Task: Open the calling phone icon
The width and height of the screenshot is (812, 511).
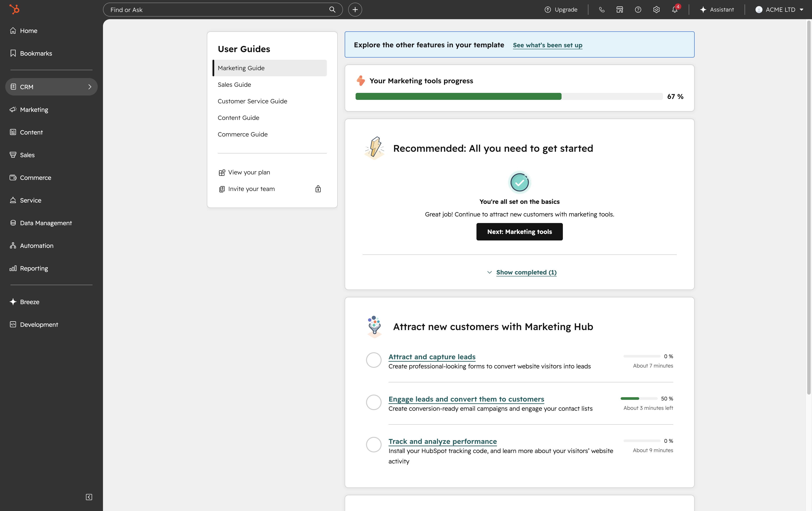Action: pyautogui.click(x=601, y=10)
